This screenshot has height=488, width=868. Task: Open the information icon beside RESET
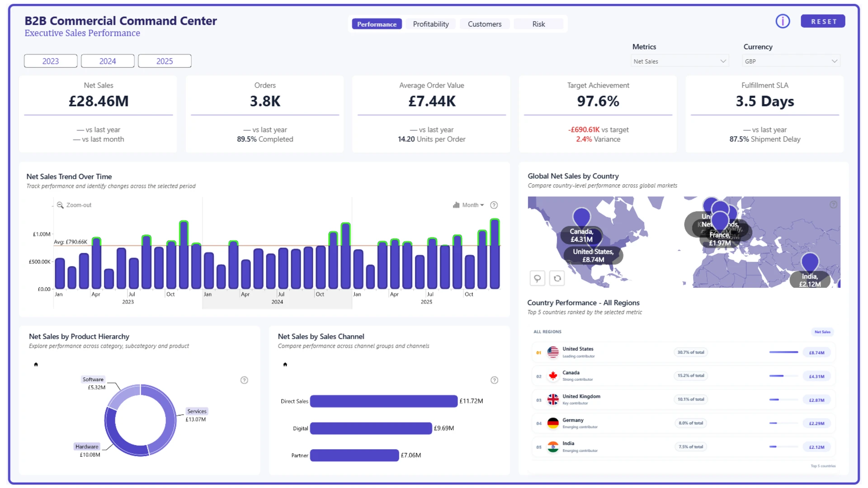(x=783, y=21)
